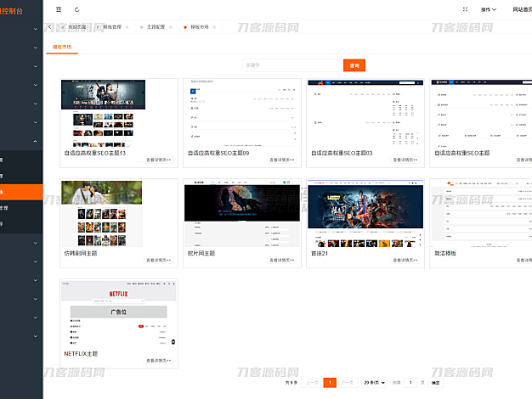
Task: Click the orange 查询 search button
Action: (x=354, y=65)
